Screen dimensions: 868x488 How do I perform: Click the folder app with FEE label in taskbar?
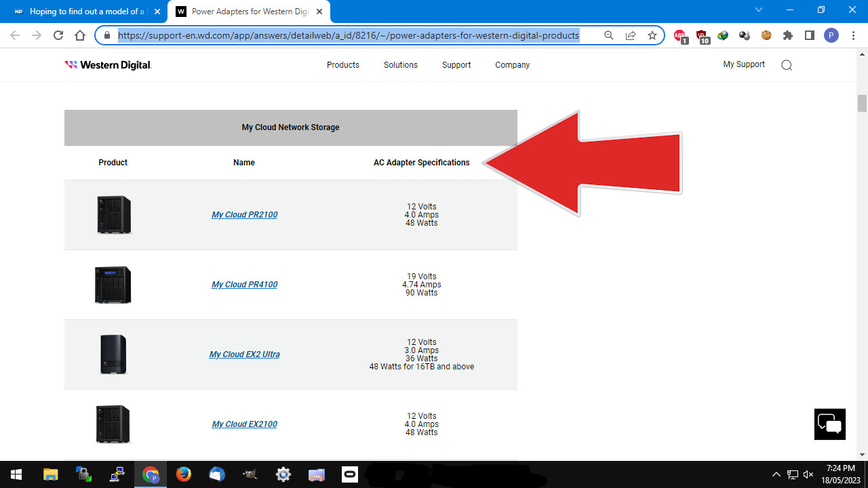(x=317, y=474)
